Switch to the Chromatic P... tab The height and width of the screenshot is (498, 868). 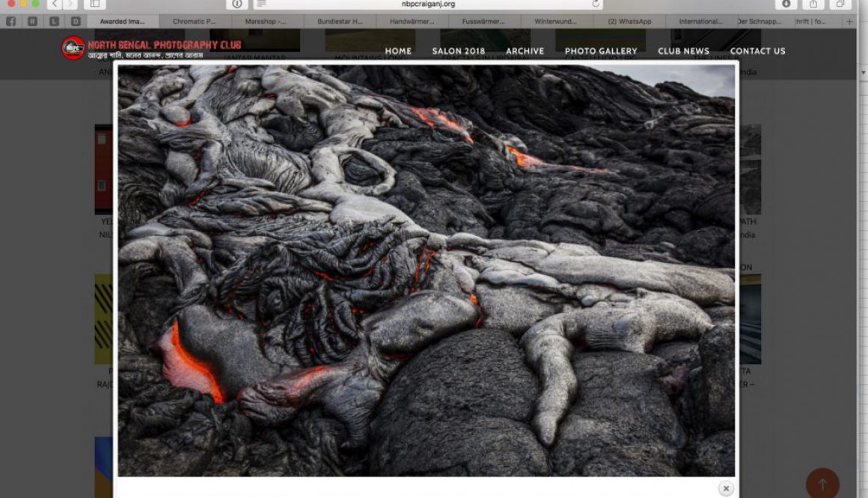pyautogui.click(x=195, y=22)
